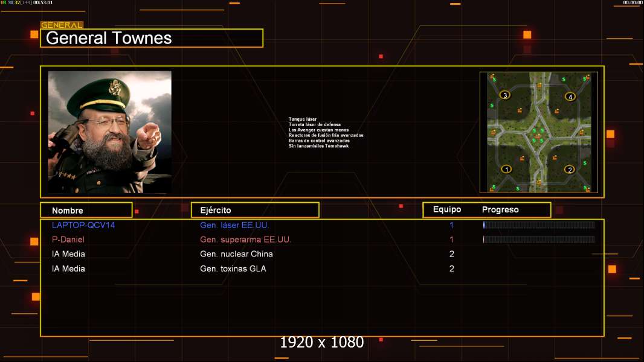Click IA Media in the nuclear China row

pyautogui.click(x=68, y=254)
